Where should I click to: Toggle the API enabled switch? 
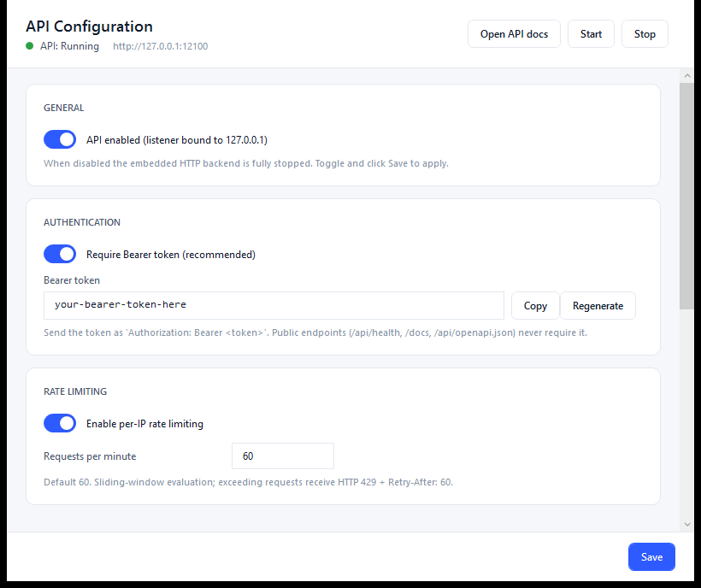point(60,139)
